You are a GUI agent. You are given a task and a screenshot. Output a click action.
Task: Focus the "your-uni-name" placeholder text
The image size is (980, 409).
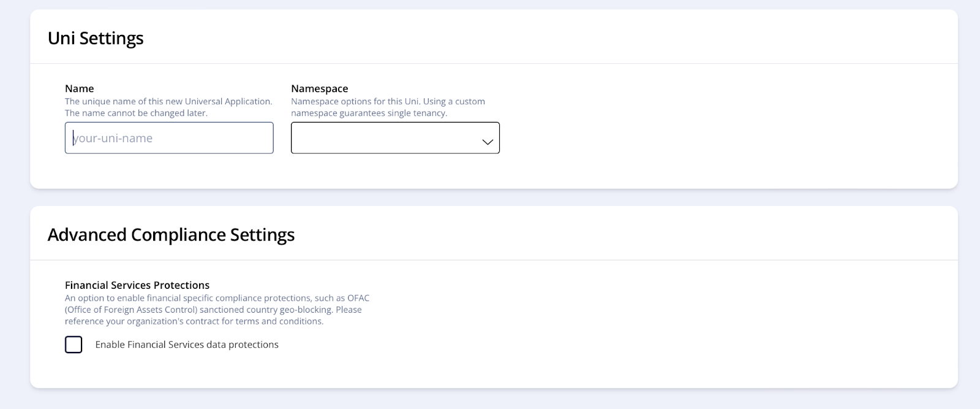pos(113,139)
